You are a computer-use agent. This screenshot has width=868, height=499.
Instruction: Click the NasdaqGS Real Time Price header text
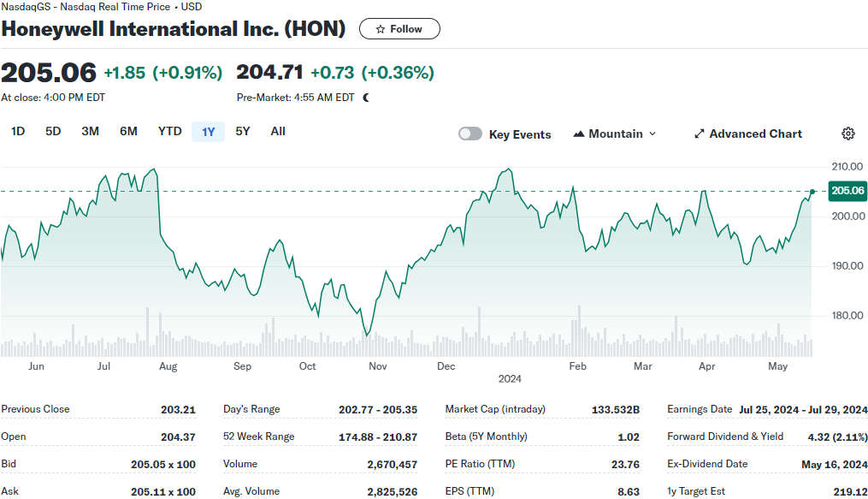click(101, 7)
